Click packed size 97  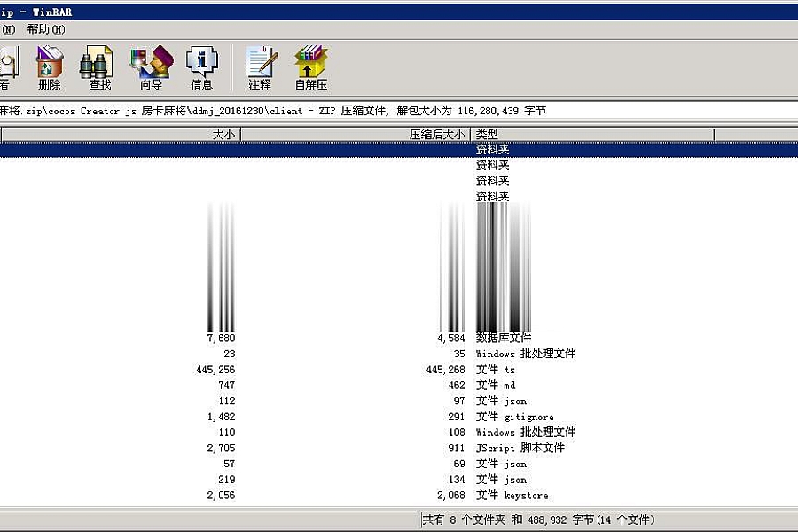(x=459, y=401)
